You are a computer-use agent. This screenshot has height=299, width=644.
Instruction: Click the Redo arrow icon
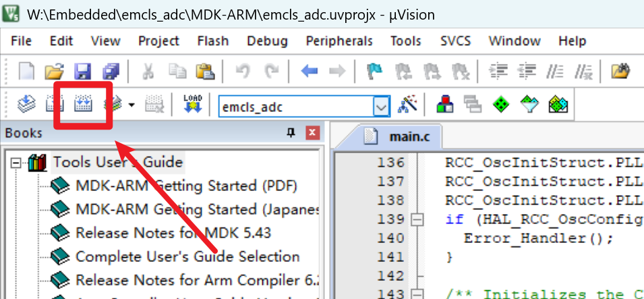click(x=271, y=71)
